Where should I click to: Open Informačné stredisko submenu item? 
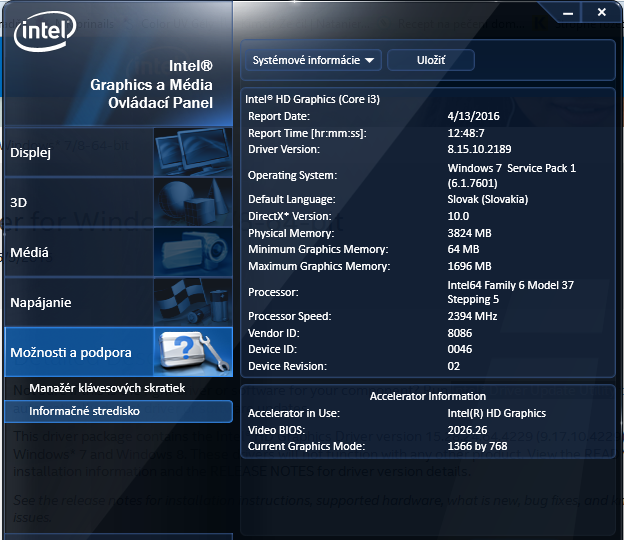click(x=119, y=411)
